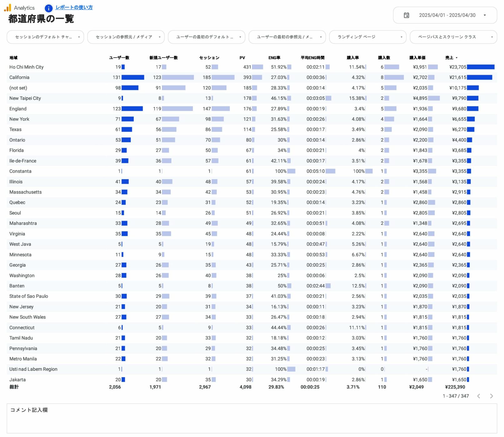Viewport: 504px width, 437px height.
Task: Click the calendar icon in date picker
Action: click(x=406, y=15)
